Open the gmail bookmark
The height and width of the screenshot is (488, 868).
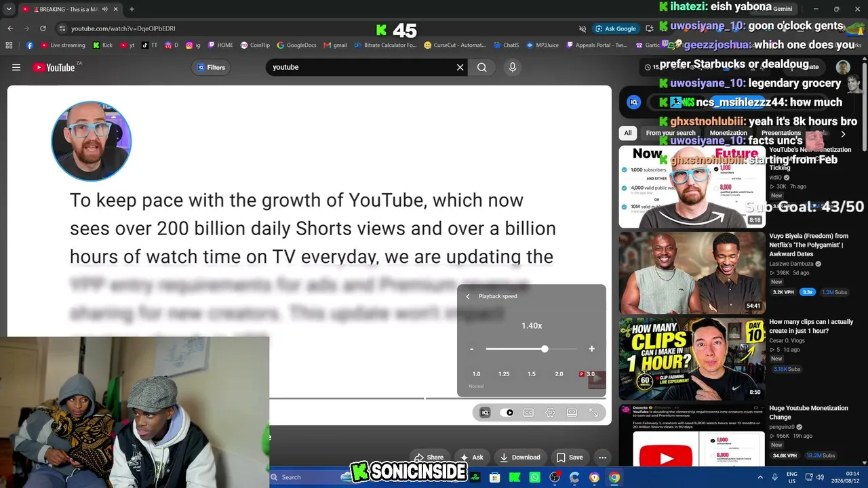335,45
